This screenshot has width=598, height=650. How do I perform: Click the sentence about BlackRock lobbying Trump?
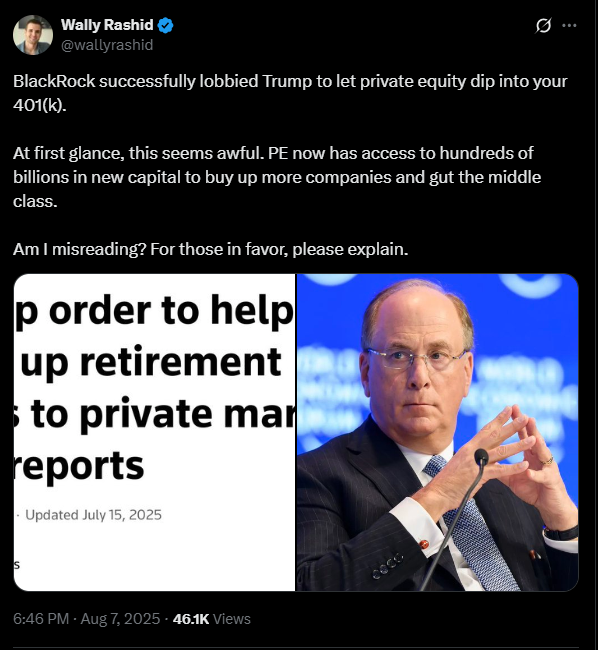coord(290,93)
